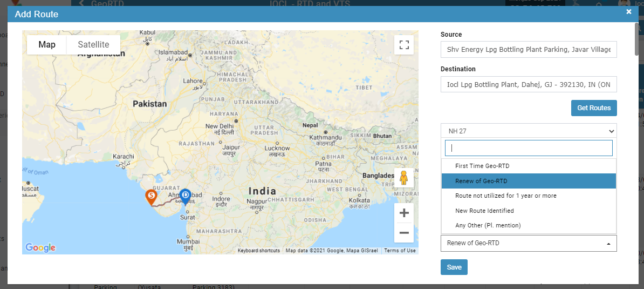Image resolution: width=644 pixels, height=289 pixels.
Task: Toggle fullscreen map view
Action: coord(404,45)
